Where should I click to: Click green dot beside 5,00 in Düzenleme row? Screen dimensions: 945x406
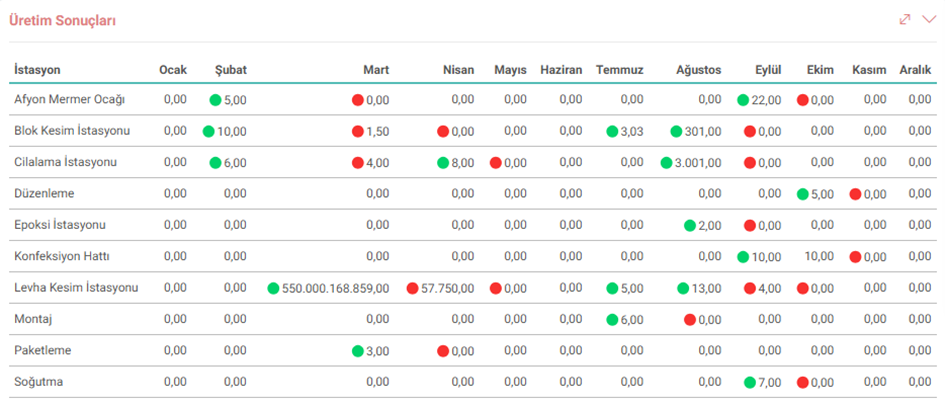point(803,194)
